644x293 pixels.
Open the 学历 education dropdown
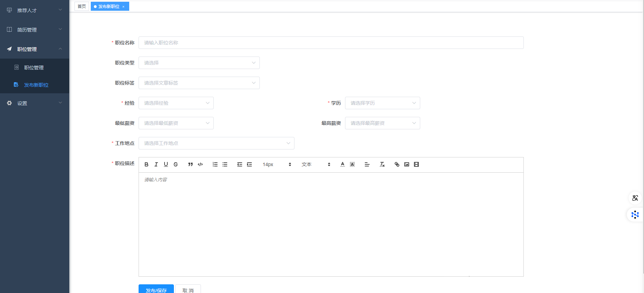(382, 103)
